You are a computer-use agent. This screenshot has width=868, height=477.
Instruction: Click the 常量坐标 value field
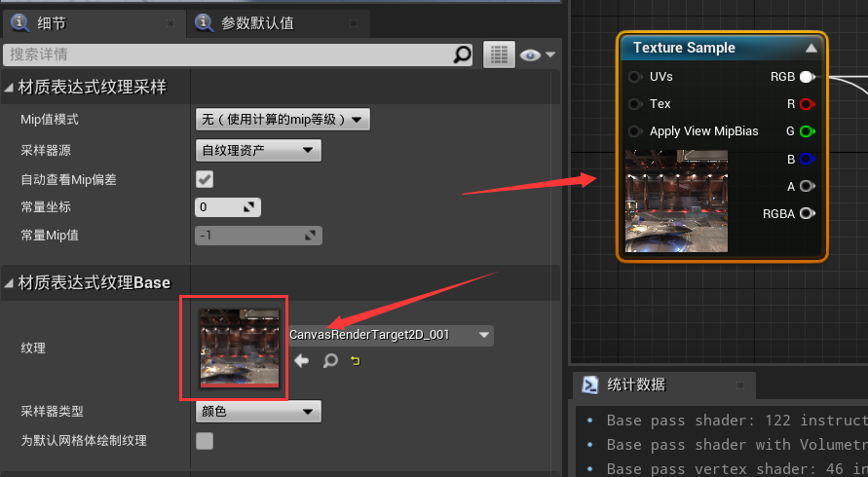point(228,207)
